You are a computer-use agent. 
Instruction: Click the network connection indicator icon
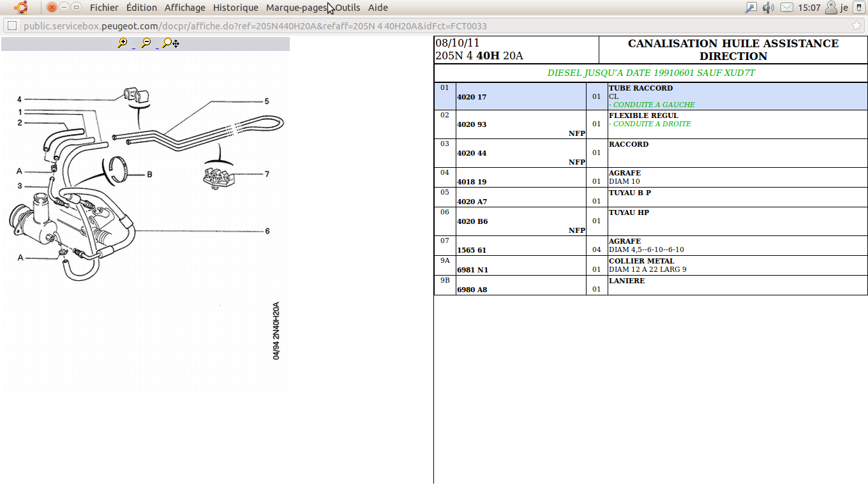click(x=751, y=8)
